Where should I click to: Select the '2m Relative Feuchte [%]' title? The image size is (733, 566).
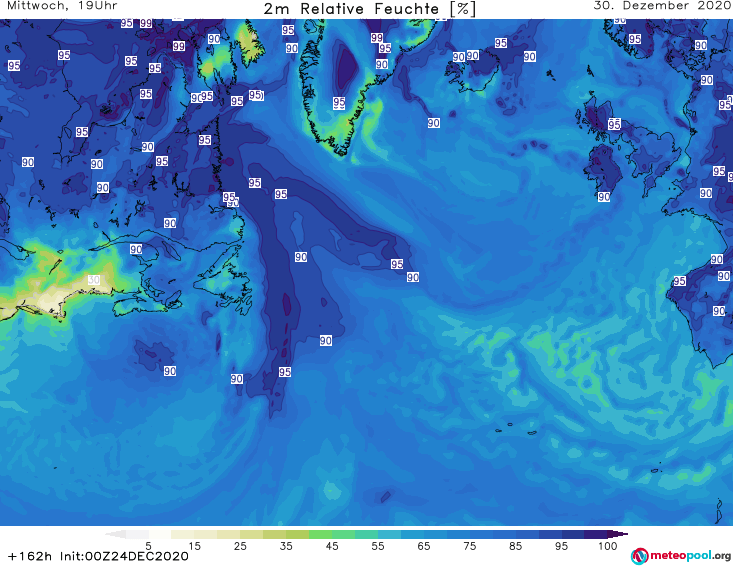pyautogui.click(x=370, y=9)
